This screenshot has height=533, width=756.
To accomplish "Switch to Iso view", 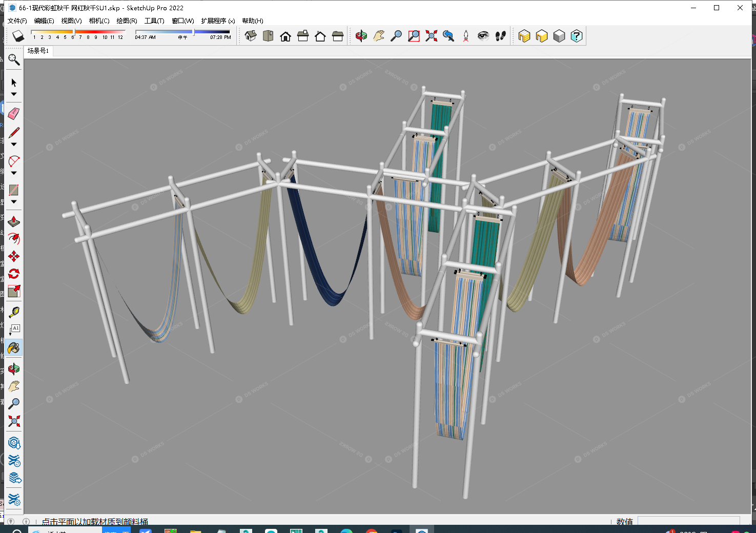I will pyautogui.click(x=251, y=36).
